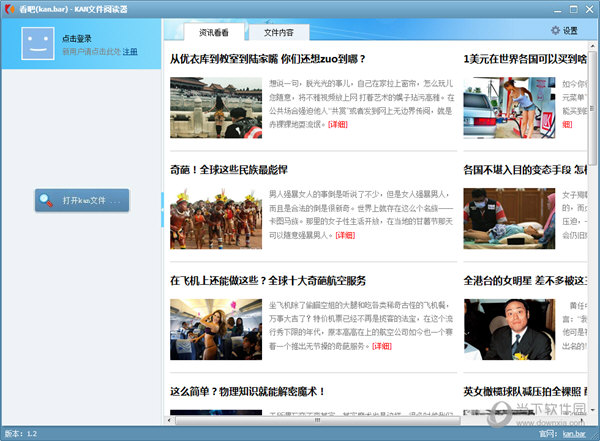Image resolution: width=600 pixels, height=441 pixels.
Task: Click the left arrow of horizontal scrollbar
Action: pos(170,420)
